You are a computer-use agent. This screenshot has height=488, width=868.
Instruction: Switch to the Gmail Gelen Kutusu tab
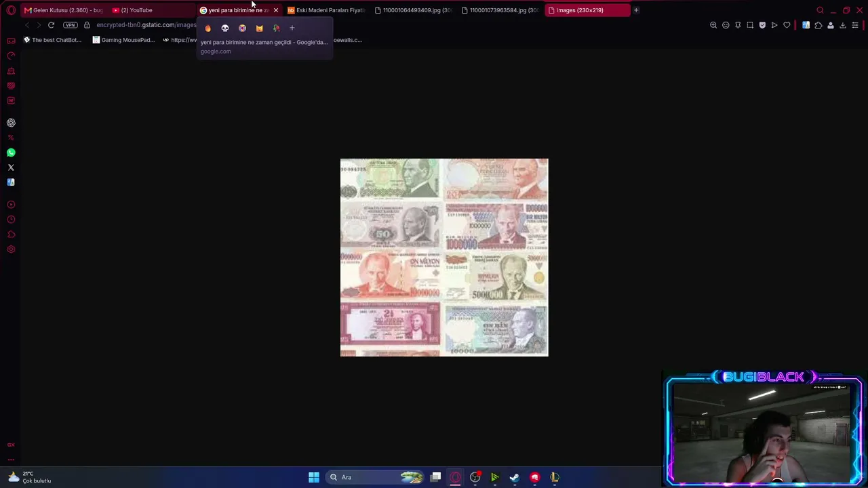click(x=64, y=10)
